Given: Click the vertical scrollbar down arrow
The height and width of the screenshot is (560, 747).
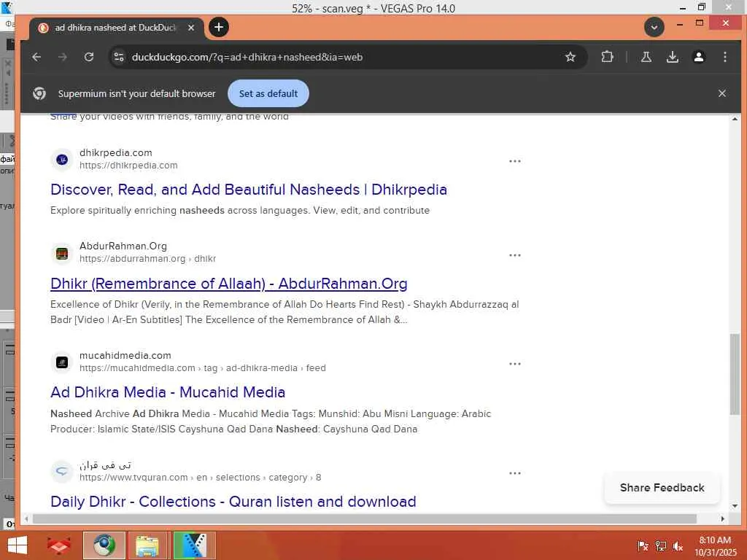Looking at the screenshot, I should (735, 506).
